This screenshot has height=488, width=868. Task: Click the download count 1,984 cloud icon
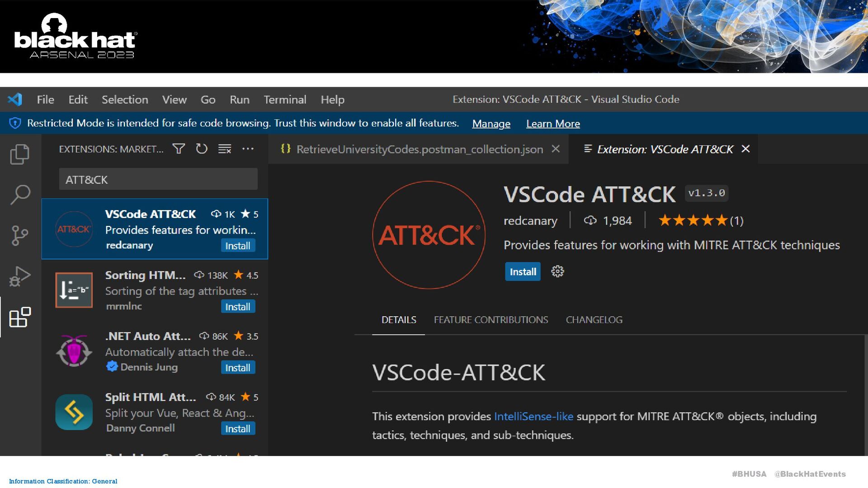pyautogui.click(x=590, y=221)
